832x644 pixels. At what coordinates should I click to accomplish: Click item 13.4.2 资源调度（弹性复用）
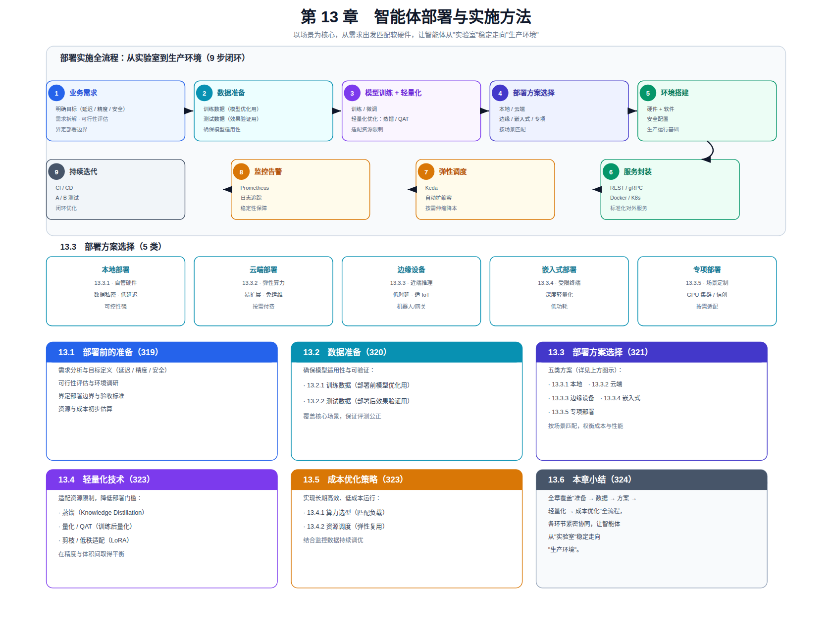[x=344, y=527]
